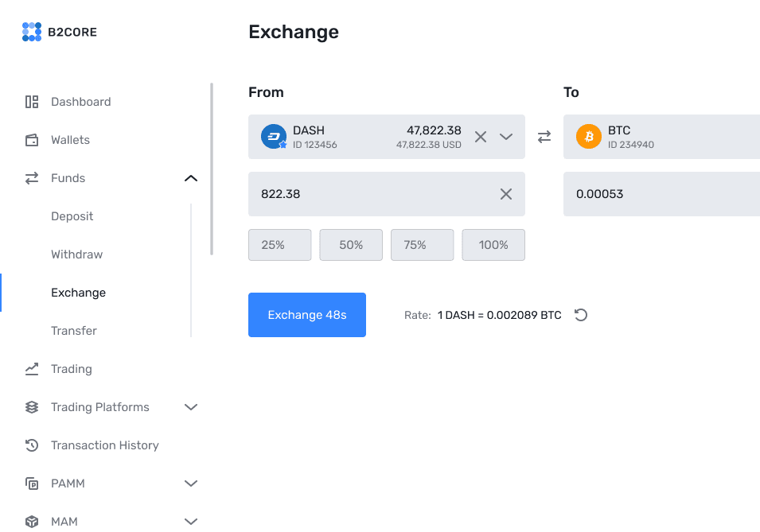Screen dimensions: 760x532
Task: Swap From and To currencies
Action: [544, 137]
